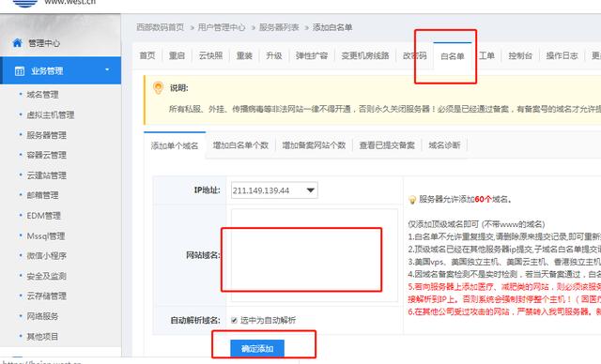Switch to the 升级 tab
Screen dimensions: 601x364
click(x=273, y=55)
